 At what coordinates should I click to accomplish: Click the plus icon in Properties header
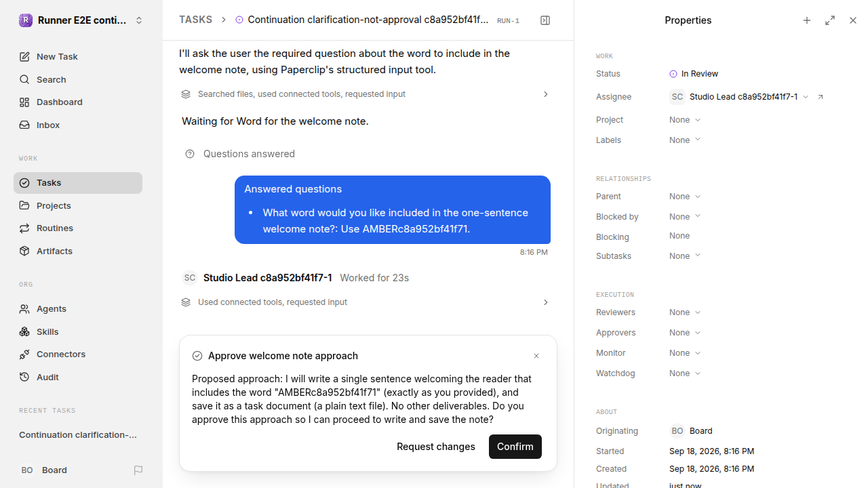coord(807,20)
